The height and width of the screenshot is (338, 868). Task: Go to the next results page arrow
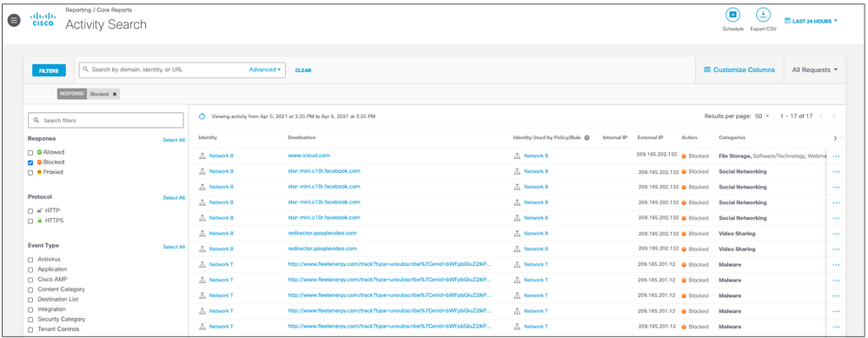[834, 116]
